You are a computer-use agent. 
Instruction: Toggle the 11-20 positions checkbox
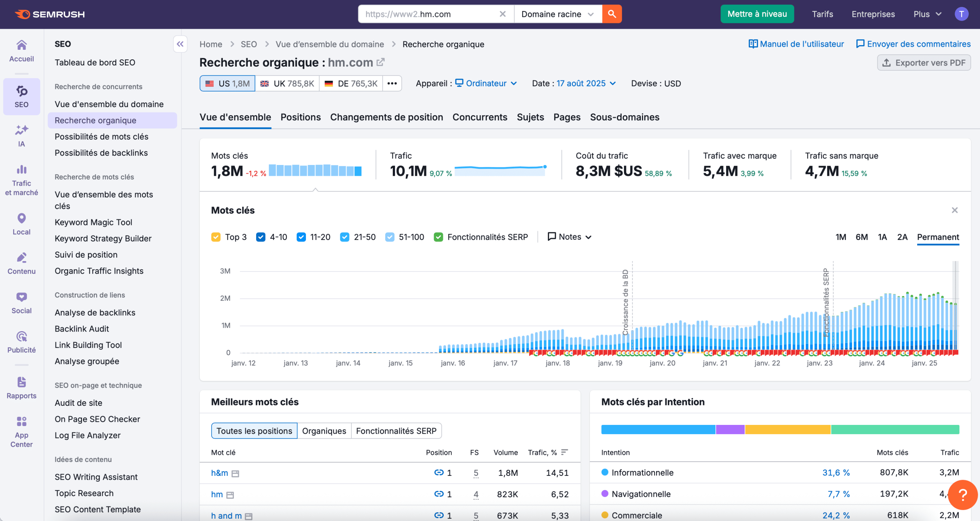[x=301, y=237]
